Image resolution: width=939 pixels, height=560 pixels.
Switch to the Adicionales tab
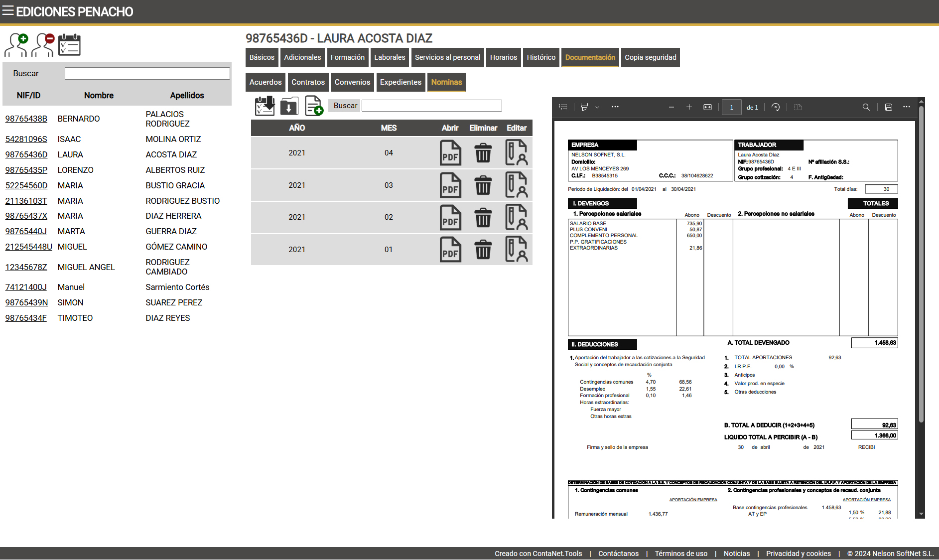[x=302, y=57]
